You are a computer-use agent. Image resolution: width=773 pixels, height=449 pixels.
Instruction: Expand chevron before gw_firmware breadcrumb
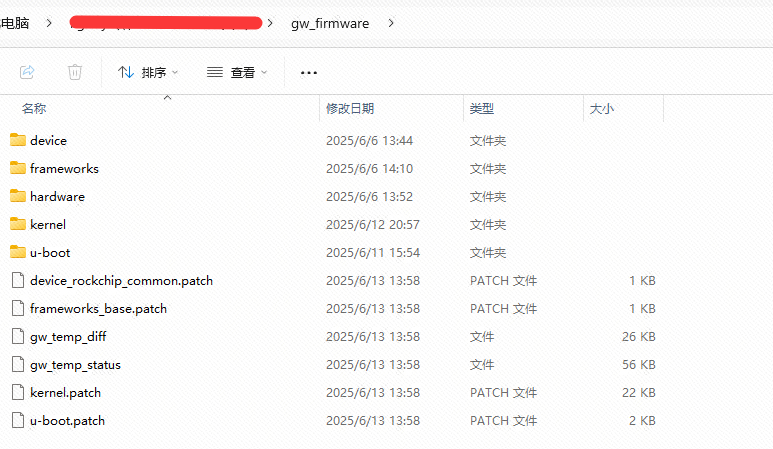click(x=270, y=23)
